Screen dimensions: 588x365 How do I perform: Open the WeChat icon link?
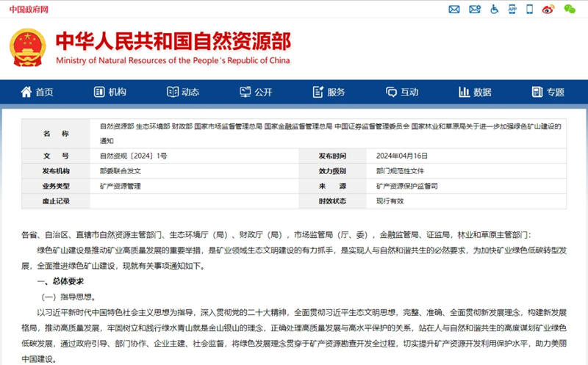[569, 10]
